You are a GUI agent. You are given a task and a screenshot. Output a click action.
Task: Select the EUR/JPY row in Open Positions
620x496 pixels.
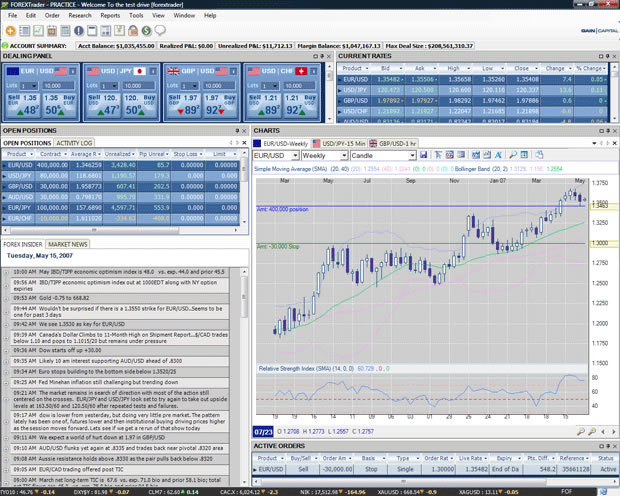click(121, 208)
